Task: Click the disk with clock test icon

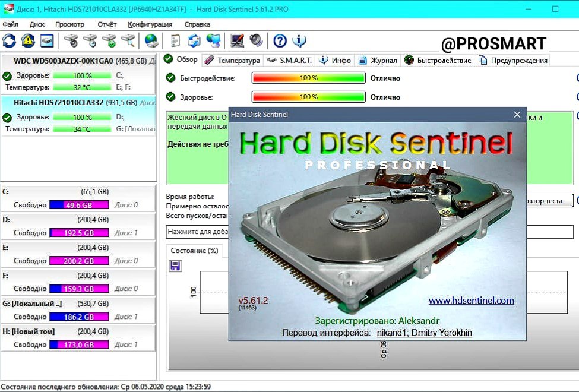Action: 90,40
